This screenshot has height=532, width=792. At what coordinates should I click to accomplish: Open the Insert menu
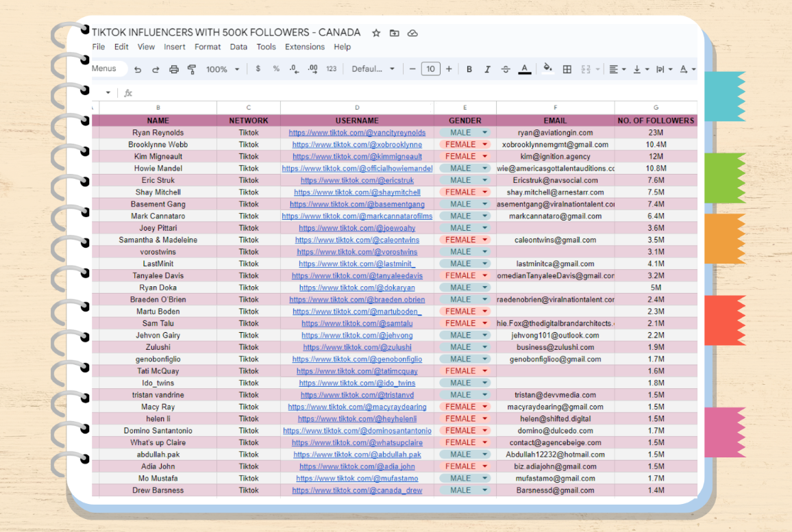tap(174, 47)
